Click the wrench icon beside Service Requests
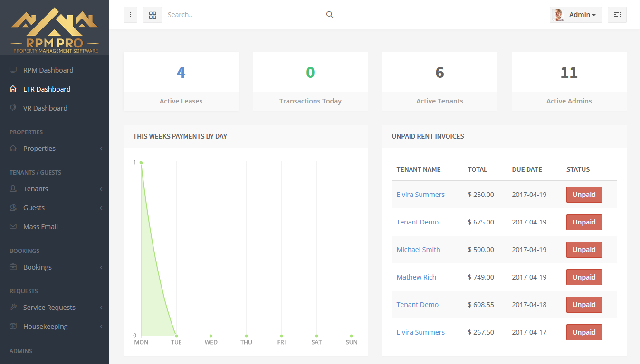640x364 pixels. pos(13,307)
